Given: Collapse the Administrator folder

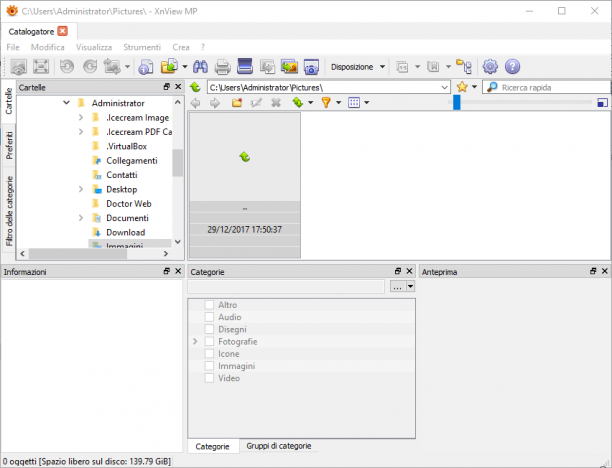Looking at the screenshot, I should pyautogui.click(x=66, y=103).
